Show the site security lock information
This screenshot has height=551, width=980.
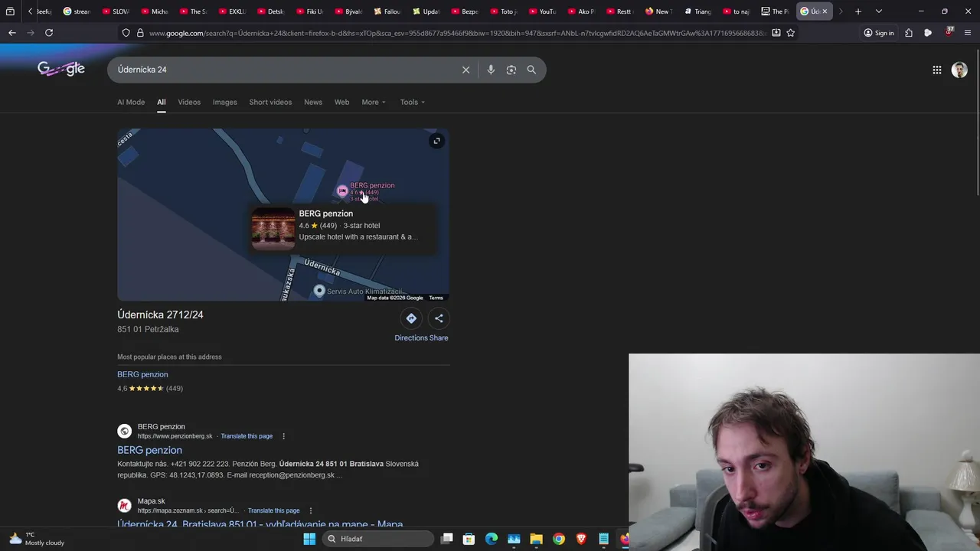[x=140, y=33]
